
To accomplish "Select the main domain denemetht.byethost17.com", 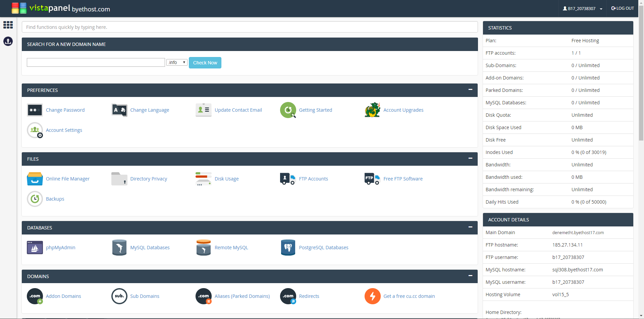I will 578,232.
